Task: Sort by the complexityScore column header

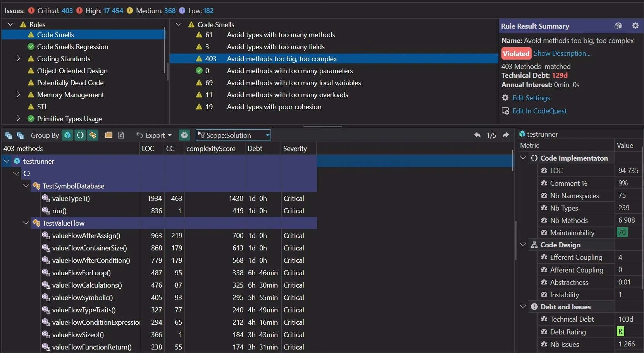Action: click(x=214, y=149)
